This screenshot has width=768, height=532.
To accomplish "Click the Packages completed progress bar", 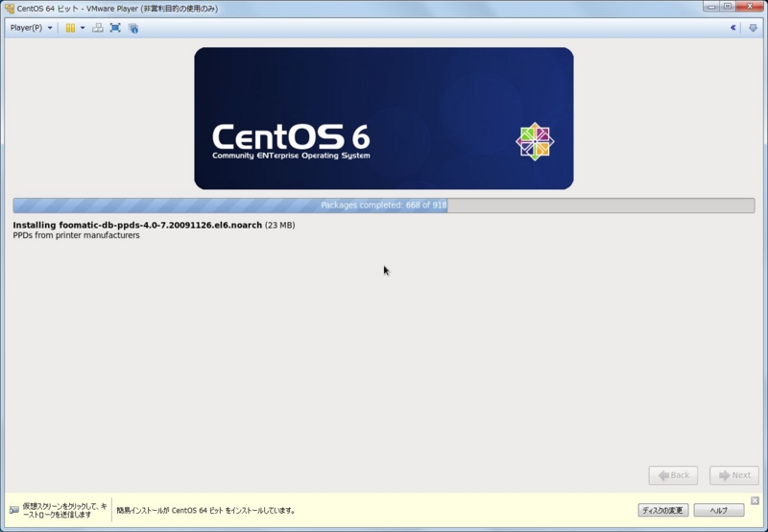I will [x=383, y=206].
